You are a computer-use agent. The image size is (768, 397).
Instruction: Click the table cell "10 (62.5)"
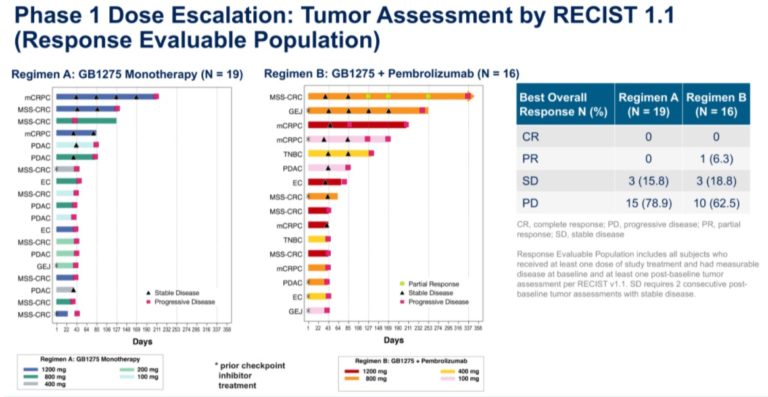[x=716, y=203]
